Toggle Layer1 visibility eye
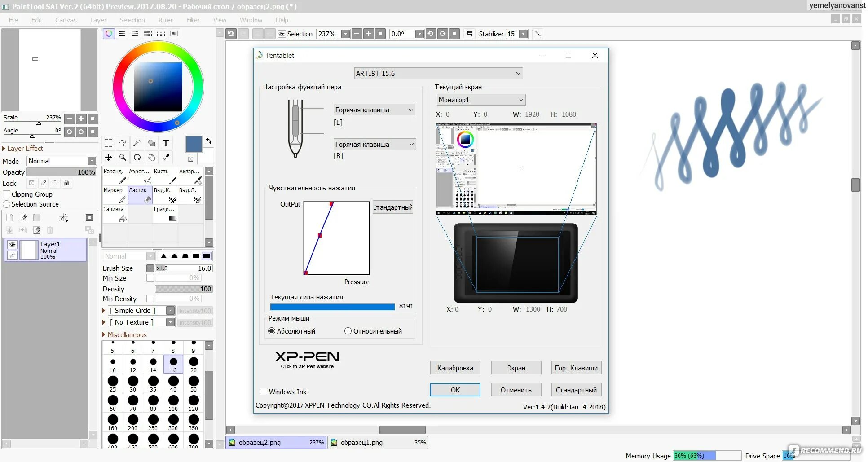The height and width of the screenshot is (462, 868). 12,245
